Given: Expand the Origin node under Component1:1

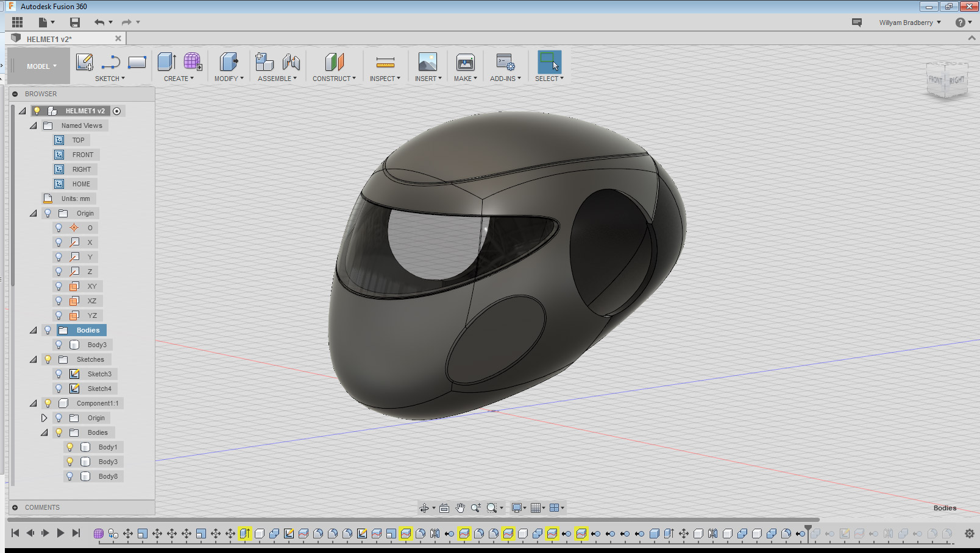Looking at the screenshot, I should (44, 418).
